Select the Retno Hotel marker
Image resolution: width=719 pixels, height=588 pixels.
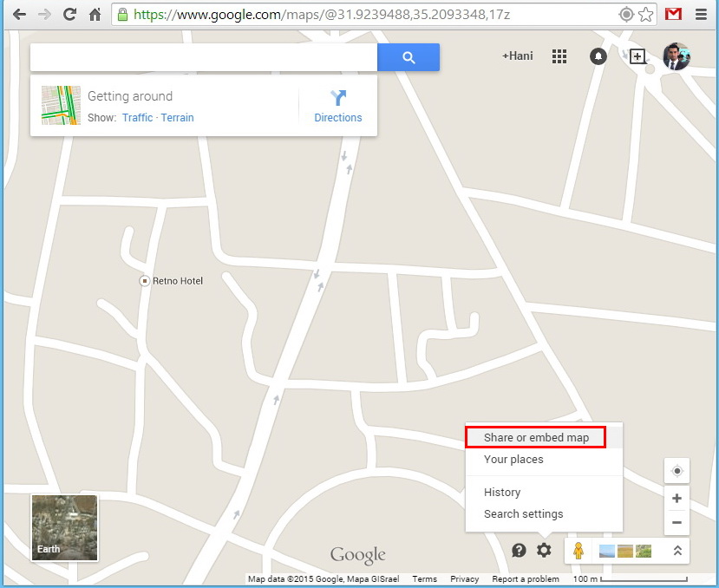(x=145, y=281)
